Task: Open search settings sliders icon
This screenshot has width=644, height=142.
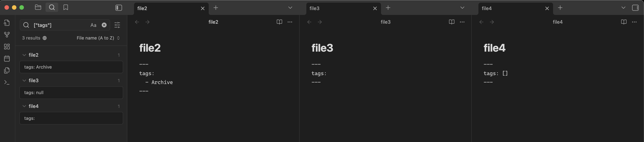Action: [x=117, y=25]
